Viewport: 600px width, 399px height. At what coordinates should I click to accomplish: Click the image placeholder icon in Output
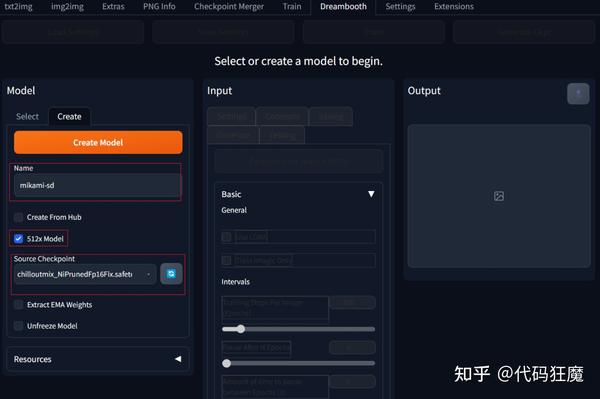(499, 196)
